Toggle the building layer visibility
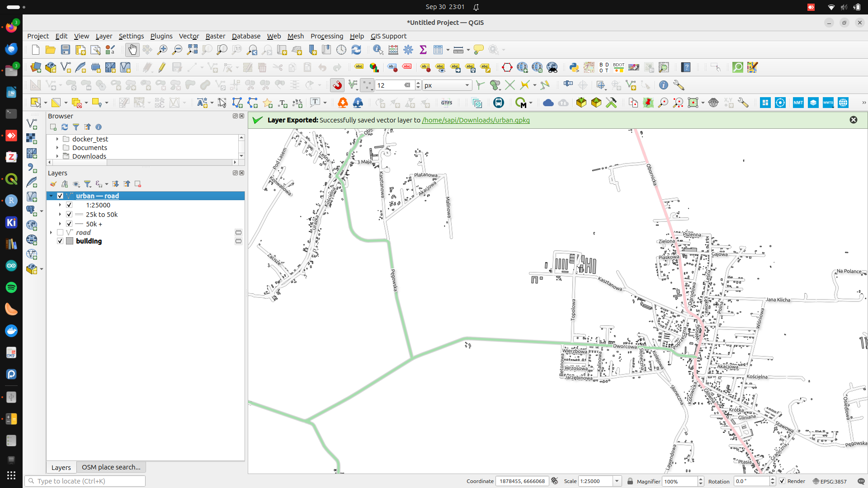Screen dimensions: 868x488 pos(60,241)
